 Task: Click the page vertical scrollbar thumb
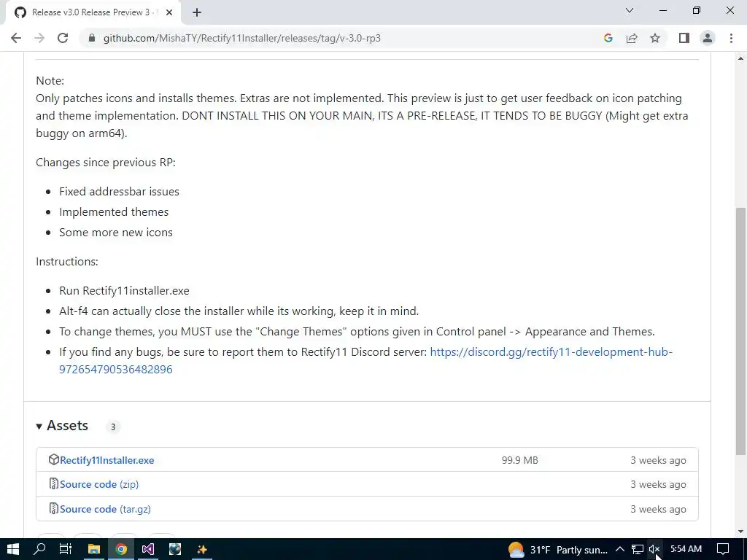click(x=740, y=331)
